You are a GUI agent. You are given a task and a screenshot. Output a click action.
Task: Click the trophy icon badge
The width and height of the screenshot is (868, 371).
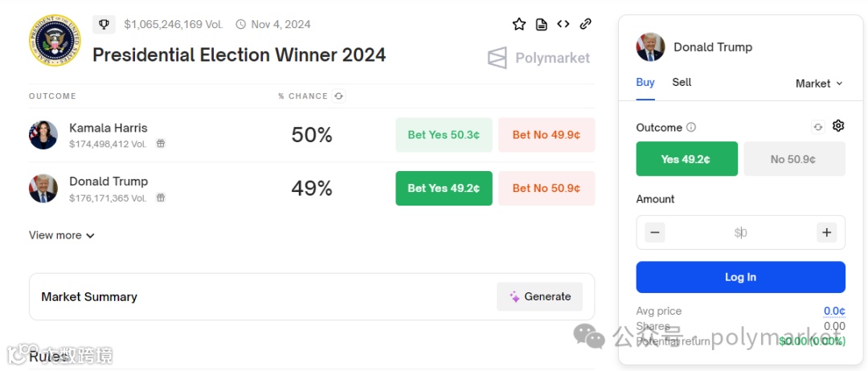tap(104, 24)
